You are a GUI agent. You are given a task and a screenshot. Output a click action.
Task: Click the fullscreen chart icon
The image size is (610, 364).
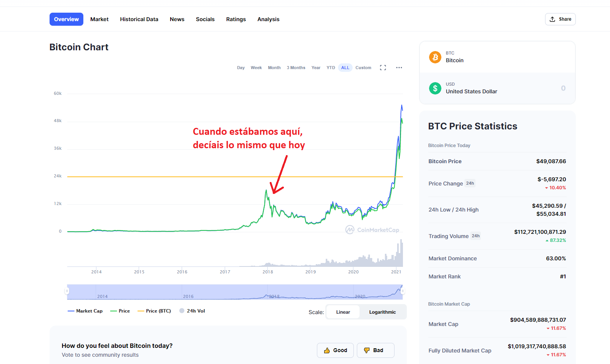(x=383, y=68)
